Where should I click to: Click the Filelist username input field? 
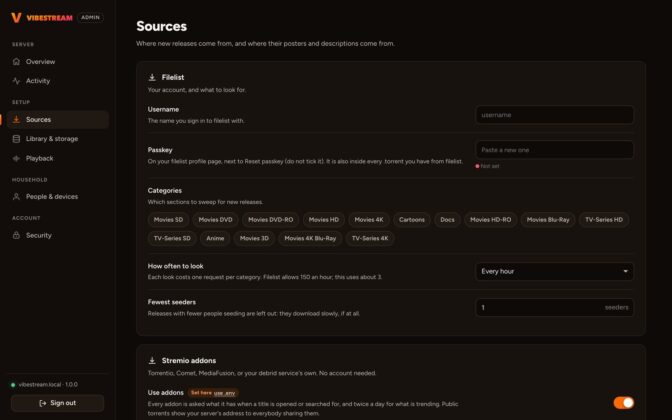(x=555, y=115)
